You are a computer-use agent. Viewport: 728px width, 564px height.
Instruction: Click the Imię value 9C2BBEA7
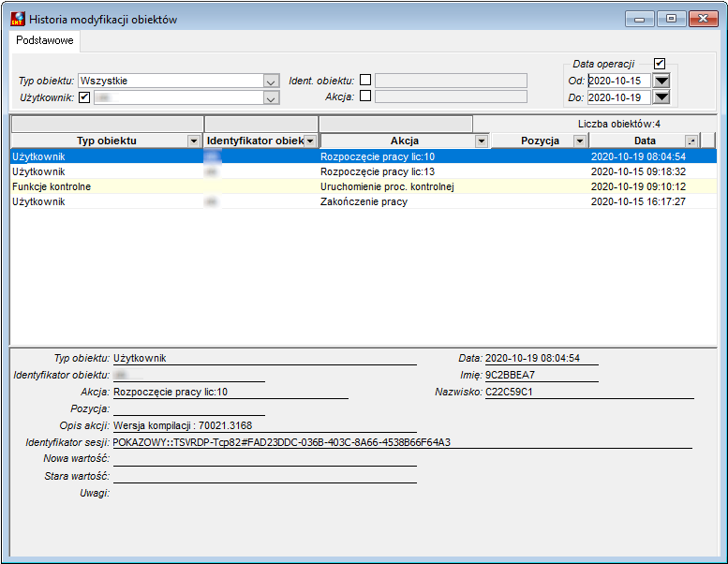pos(510,375)
